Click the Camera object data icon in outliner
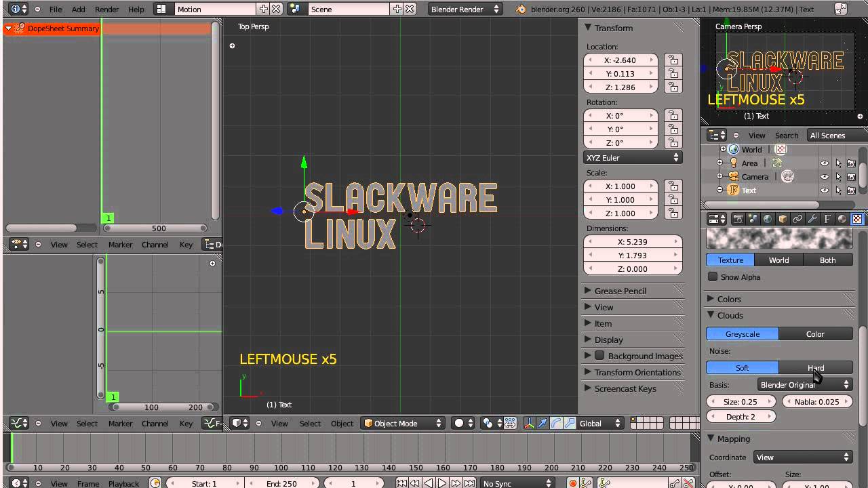The width and height of the screenshot is (868, 488). click(x=787, y=176)
